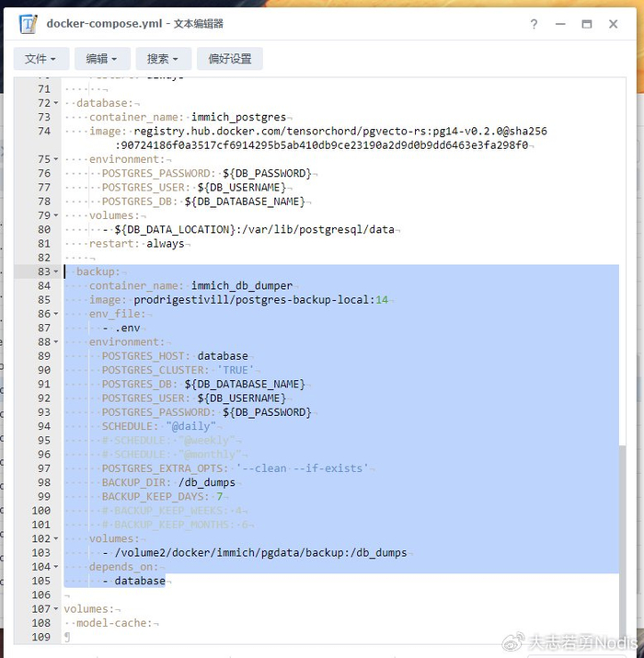The height and width of the screenshot is (658, 644).
Task: Fold top-level volumes at line 107
Action: (x=56, y=609)
